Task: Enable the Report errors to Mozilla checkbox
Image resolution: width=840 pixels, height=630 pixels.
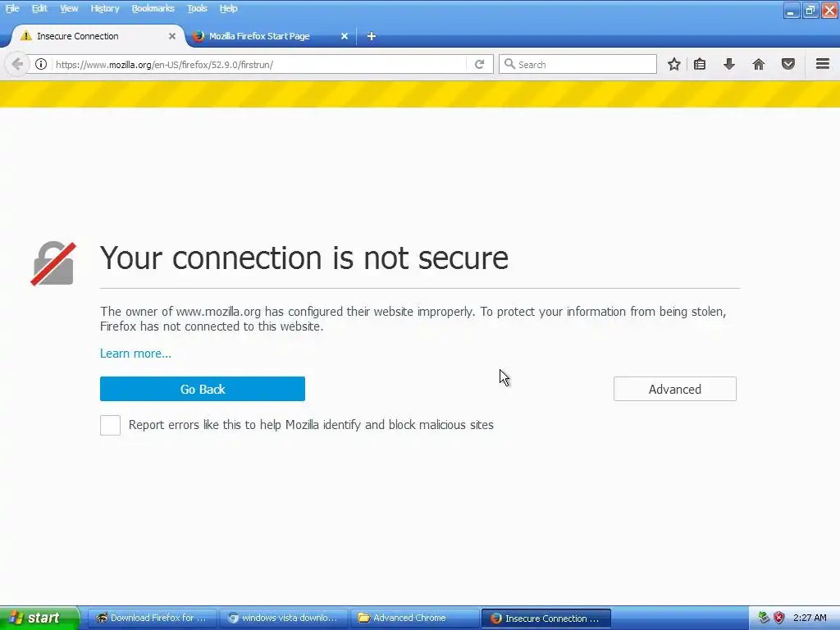Action: tap(111, 426)
